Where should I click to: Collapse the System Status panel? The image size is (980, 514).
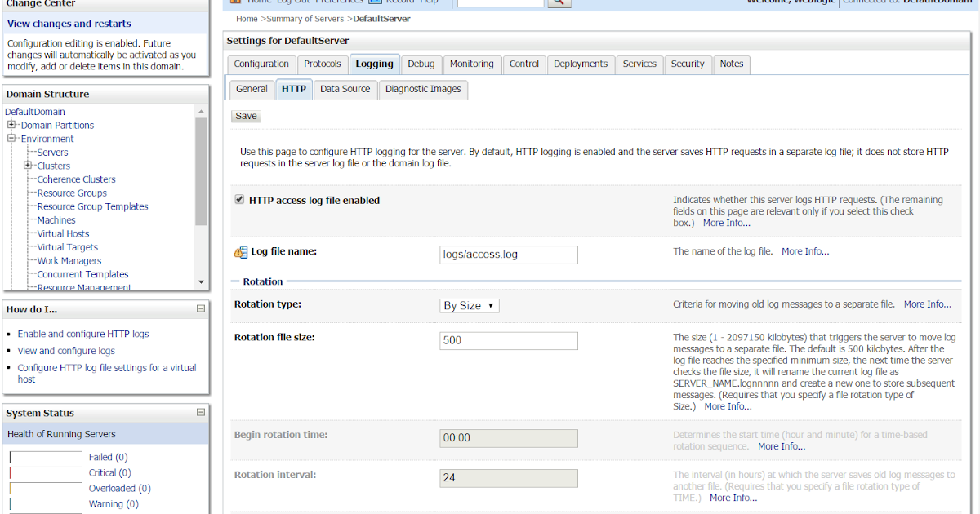tap(200, 412)
